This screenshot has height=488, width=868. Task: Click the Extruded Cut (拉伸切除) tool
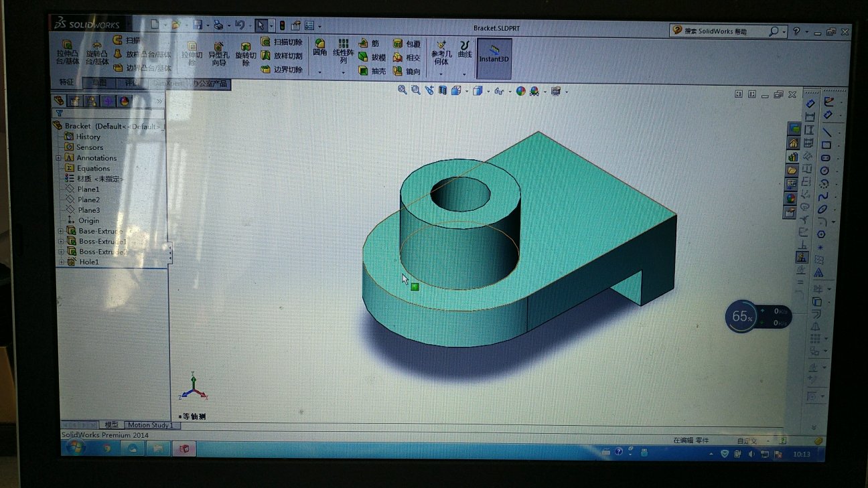[x=192, y=54]
